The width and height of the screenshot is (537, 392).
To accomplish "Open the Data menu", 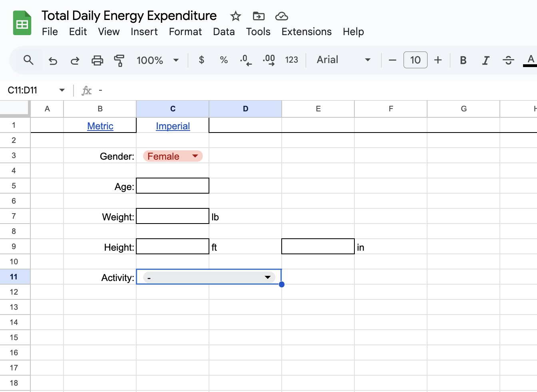I will 224,32.
